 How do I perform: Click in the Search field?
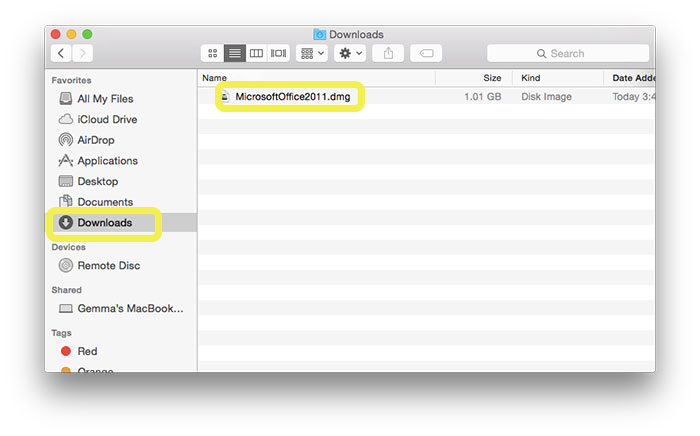pyautogui.click(x=566, y=53)
